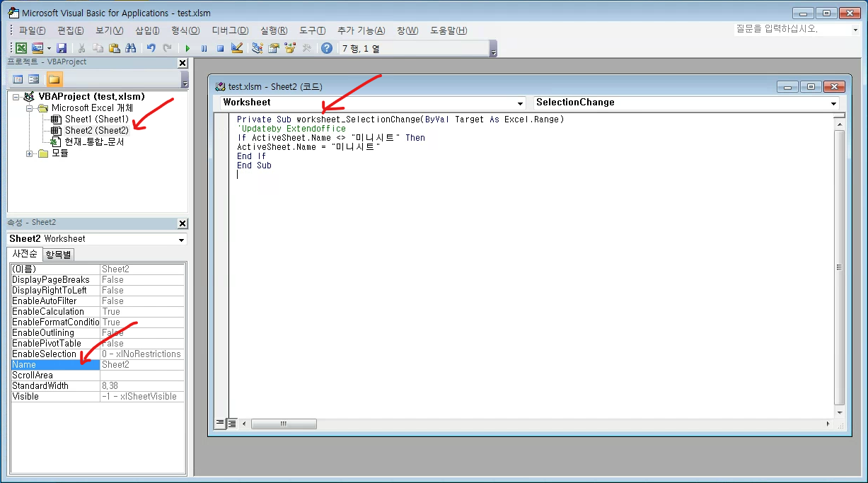This screenshot has width=868, height=483.
Task: Click the Toolbox hammer and wrench icon
Action: click(306, 48)
